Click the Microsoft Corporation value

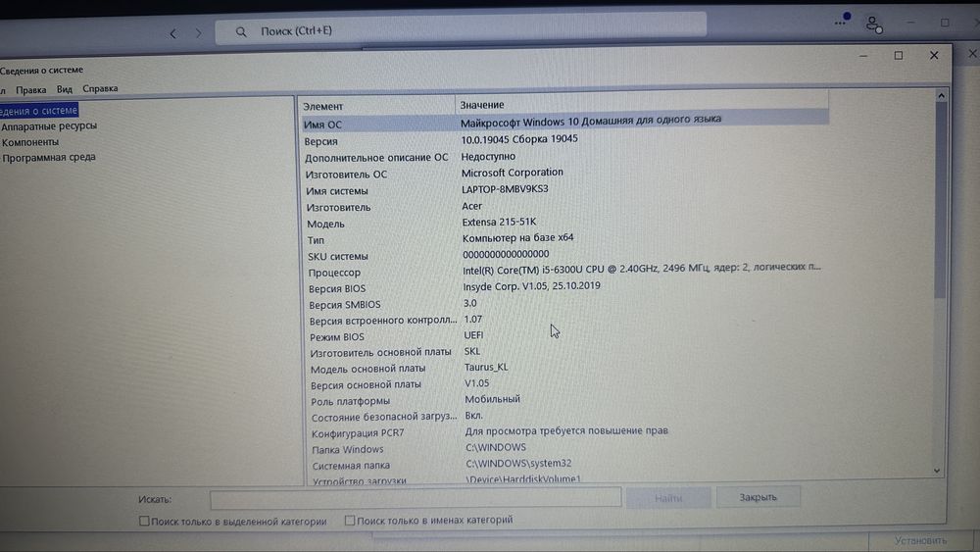[512, 173]
